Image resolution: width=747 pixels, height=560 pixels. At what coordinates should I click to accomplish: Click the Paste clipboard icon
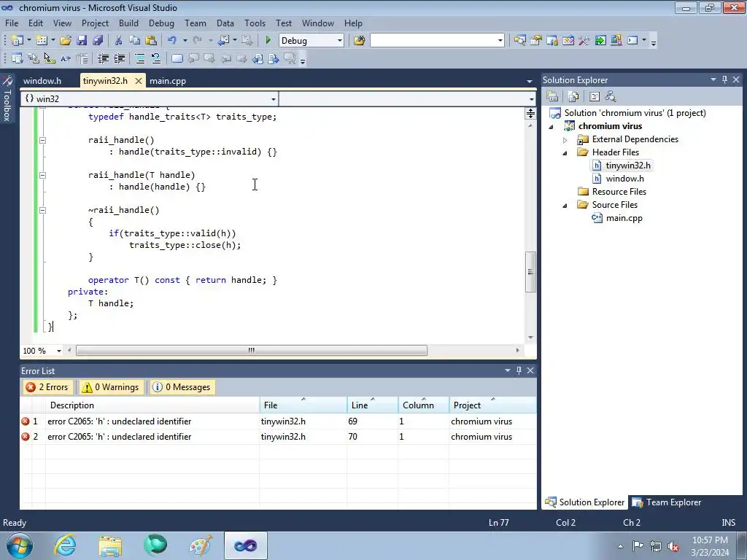(151, 41)
